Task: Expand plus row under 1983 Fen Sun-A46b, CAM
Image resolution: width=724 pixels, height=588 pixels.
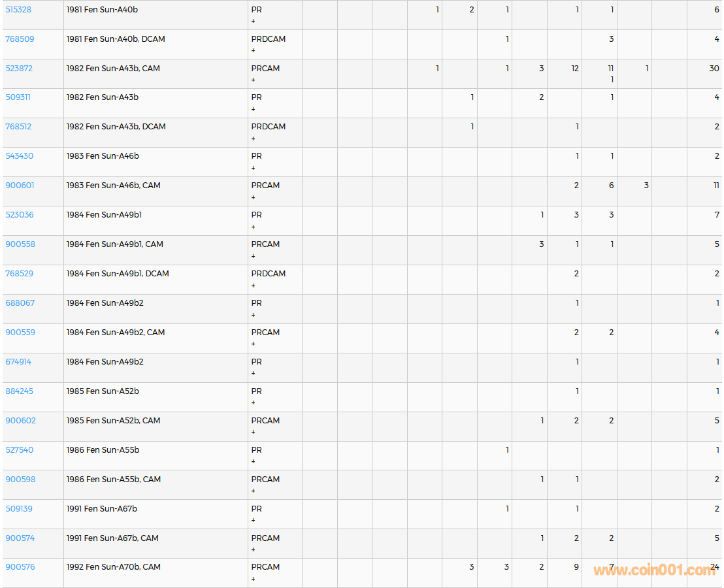Action: (x=254, y=197)
